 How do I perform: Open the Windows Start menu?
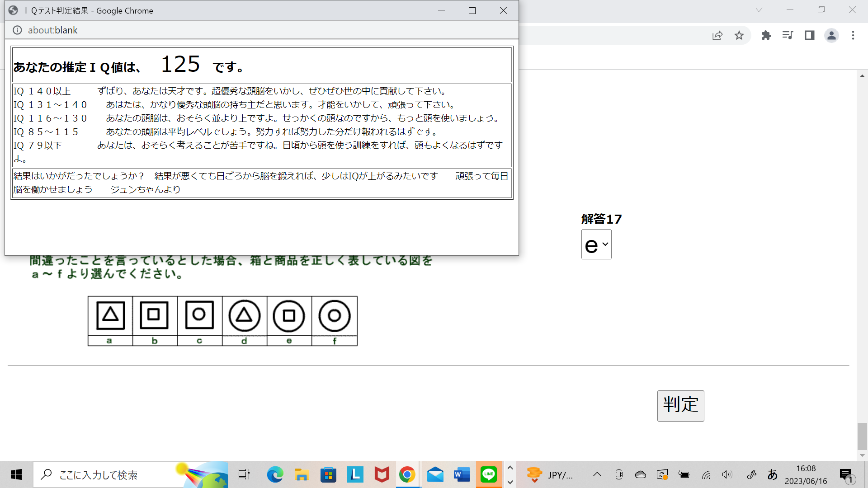tap(16, 474)
